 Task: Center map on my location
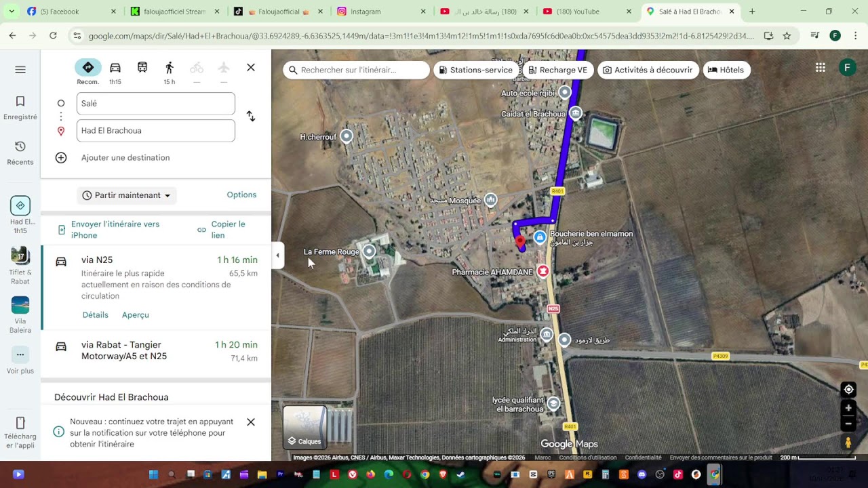(x=848, y=389)
